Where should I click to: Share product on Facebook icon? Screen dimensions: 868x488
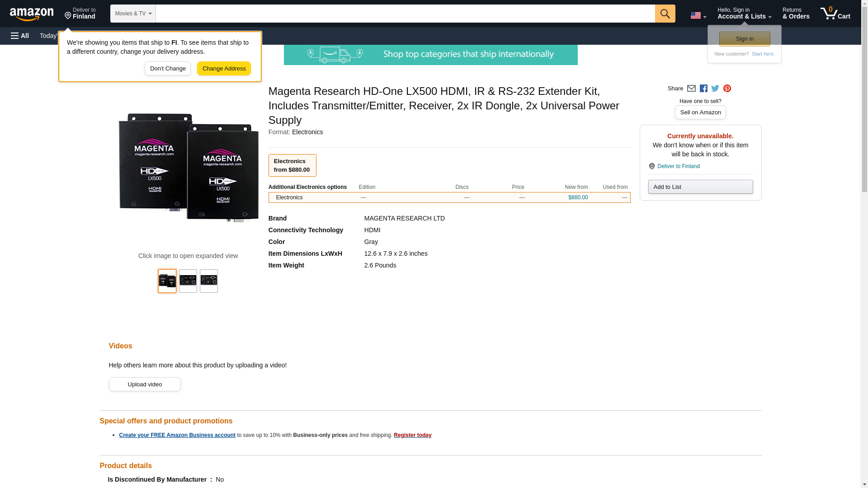703,89
